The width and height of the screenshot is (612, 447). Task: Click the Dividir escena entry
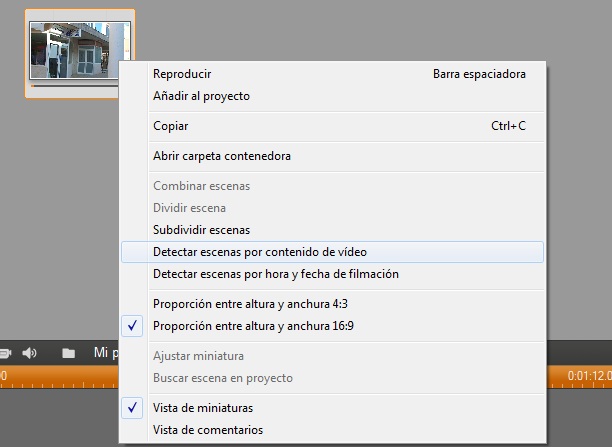click(189, 208)
